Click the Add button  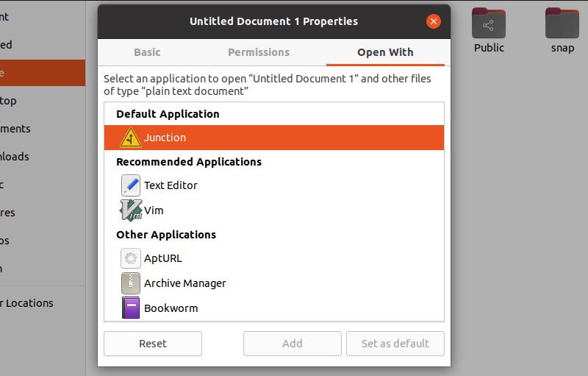[293, 344]
